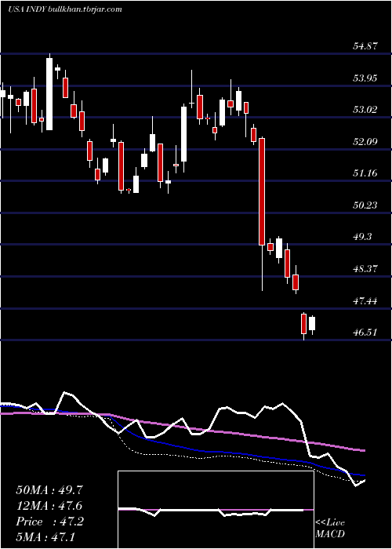The height and width of the screenshot is (549, 392).
Task: Click the 54.87 price level label
Action: 365,46
